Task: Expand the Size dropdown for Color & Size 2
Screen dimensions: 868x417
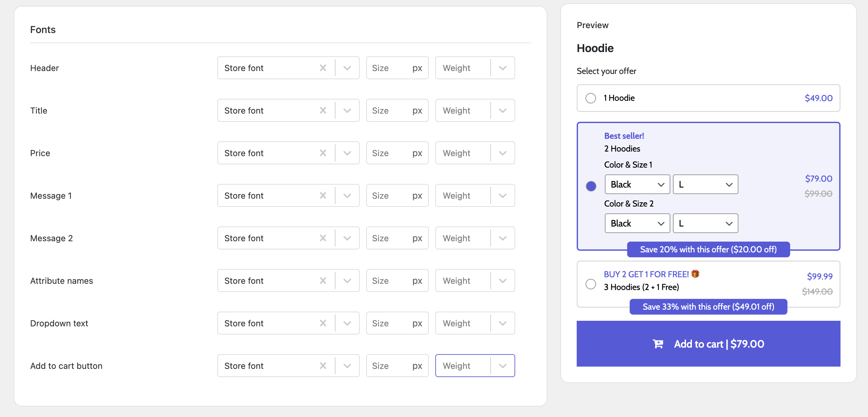Action: coord(706,224)
